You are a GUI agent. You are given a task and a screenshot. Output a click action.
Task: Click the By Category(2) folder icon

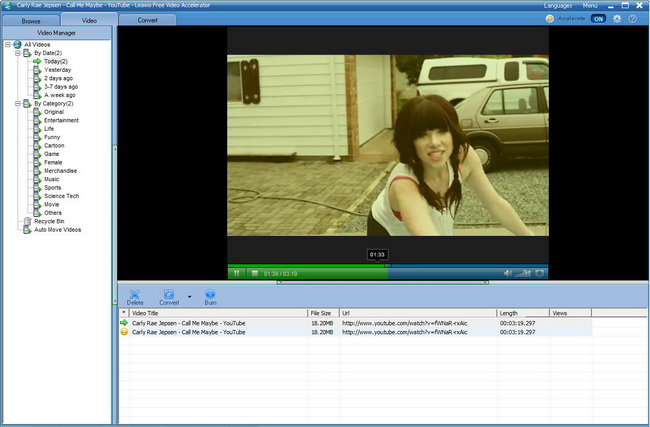tap(27, 103)
